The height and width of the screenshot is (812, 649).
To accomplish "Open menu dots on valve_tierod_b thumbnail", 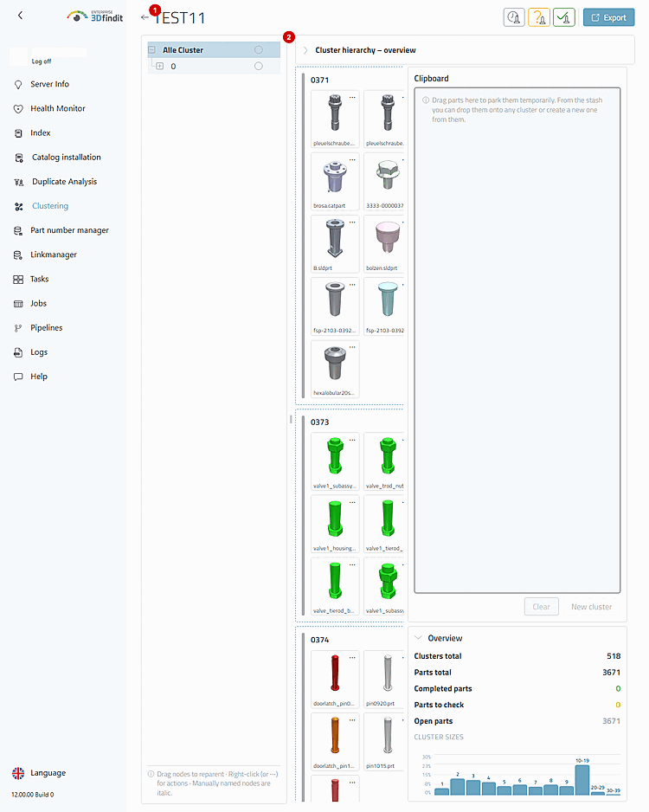I will (x=352, y=564).
